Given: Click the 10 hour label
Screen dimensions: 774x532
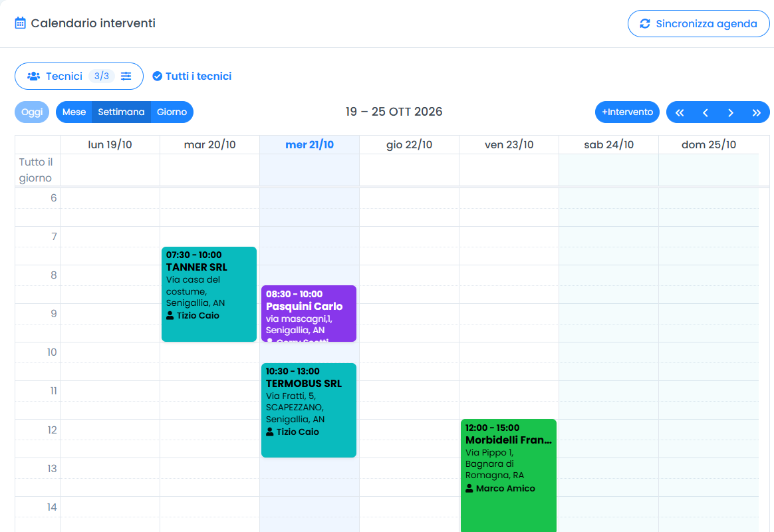Looking at the screenshot, I should pyautogui.click(x=52, y=352).
